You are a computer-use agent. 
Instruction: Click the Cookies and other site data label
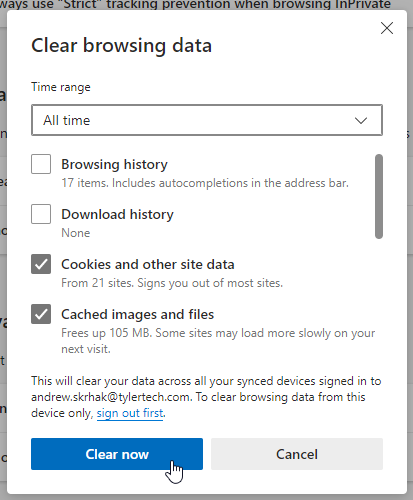pos(148,264)
